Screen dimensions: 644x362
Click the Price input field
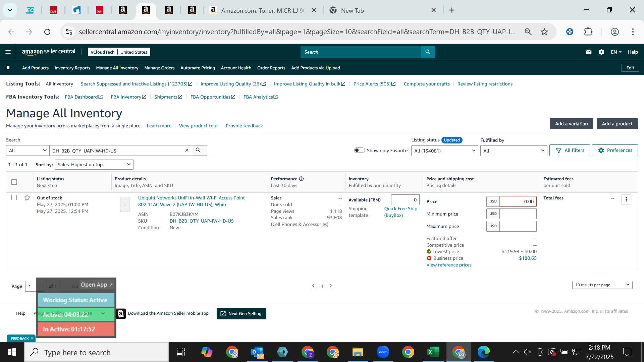[518, 201]
